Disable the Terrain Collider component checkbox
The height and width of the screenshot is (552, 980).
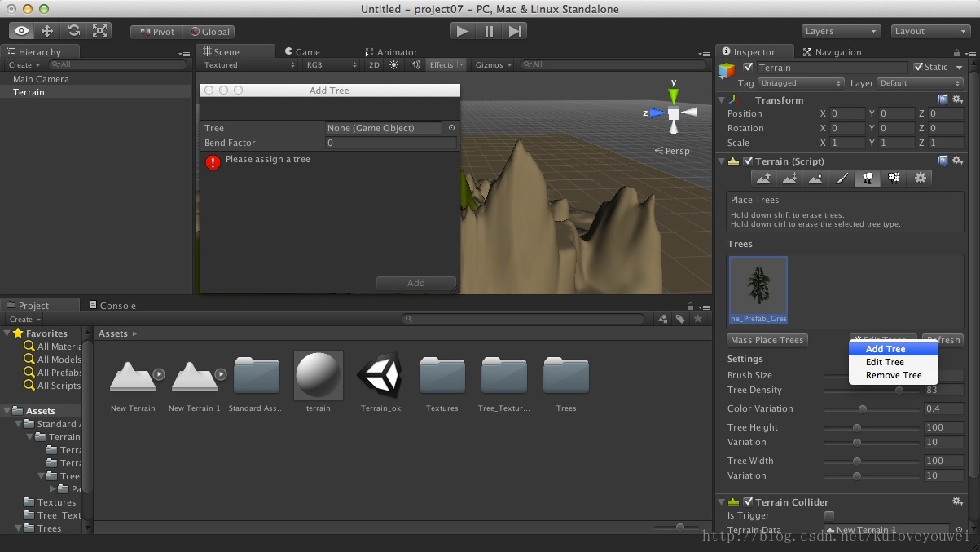749,501
